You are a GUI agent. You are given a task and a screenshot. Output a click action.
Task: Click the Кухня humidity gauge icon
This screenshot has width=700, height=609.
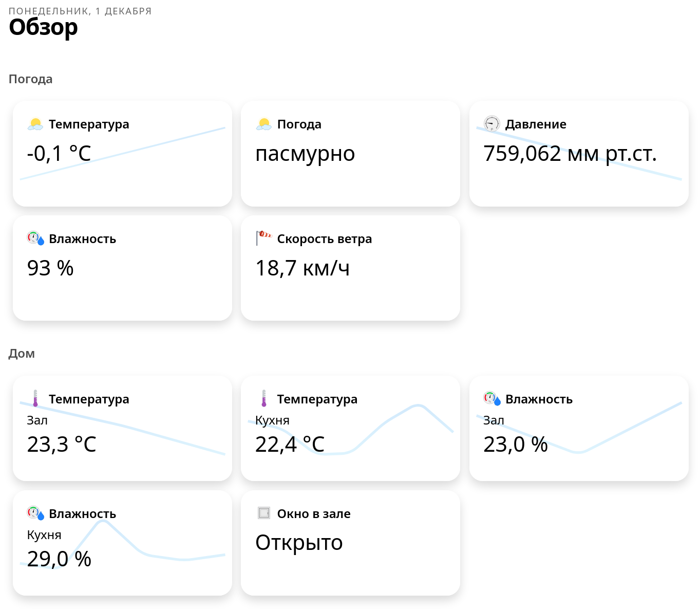(35, 513)
